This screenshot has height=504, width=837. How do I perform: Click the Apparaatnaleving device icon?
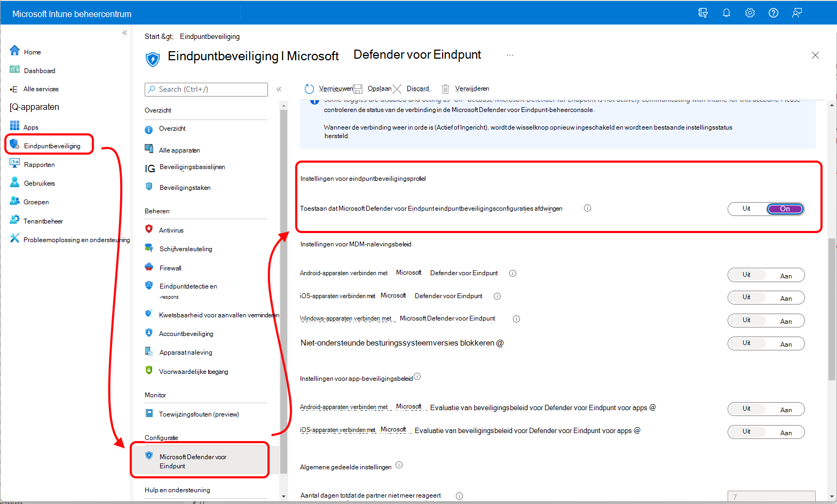(149, 351)
